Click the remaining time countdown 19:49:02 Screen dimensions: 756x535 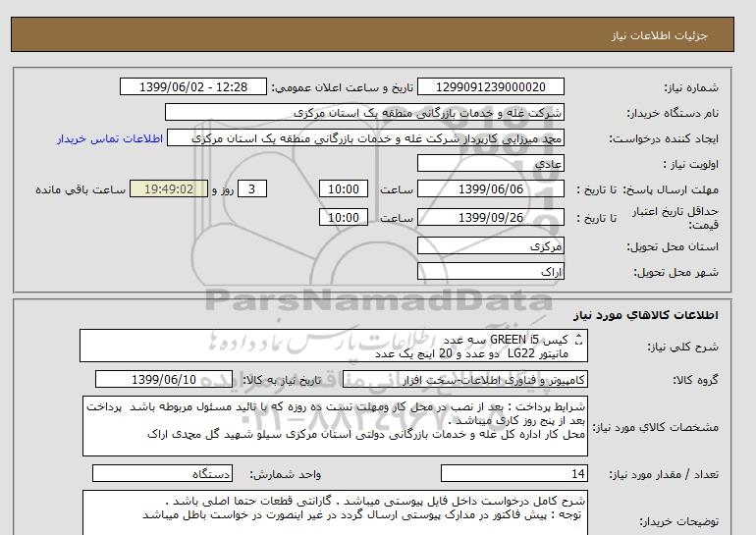[169, 189]
